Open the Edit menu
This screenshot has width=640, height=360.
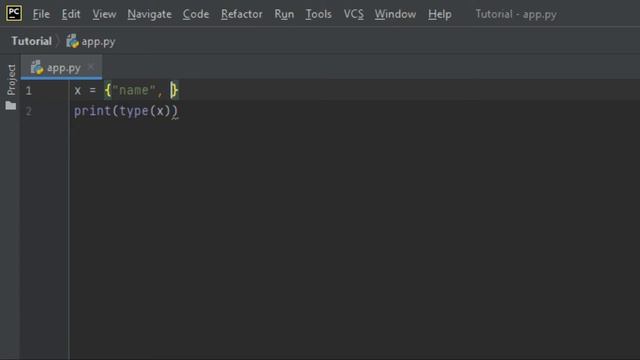click(71, 14)
